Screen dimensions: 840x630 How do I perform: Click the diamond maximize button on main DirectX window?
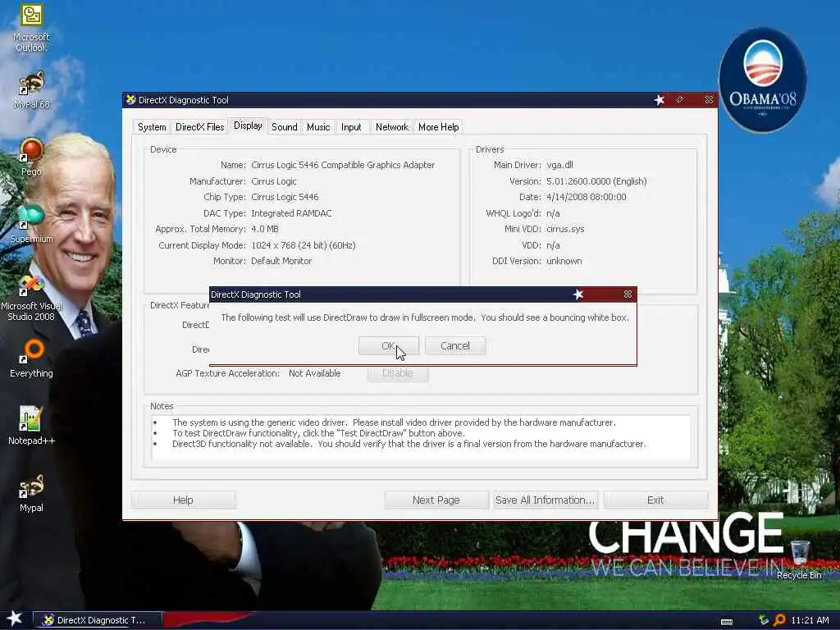point(680,99)
